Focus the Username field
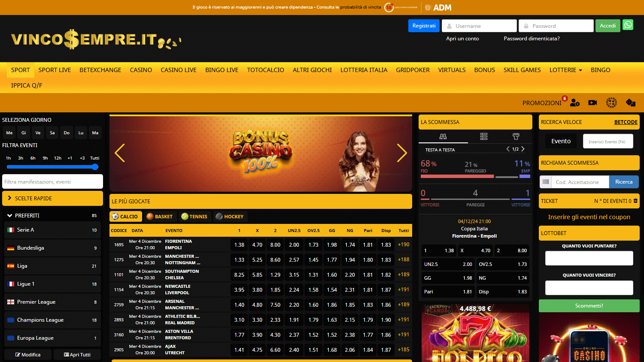This screenshot has height=362, width=644. coord(479,26)
